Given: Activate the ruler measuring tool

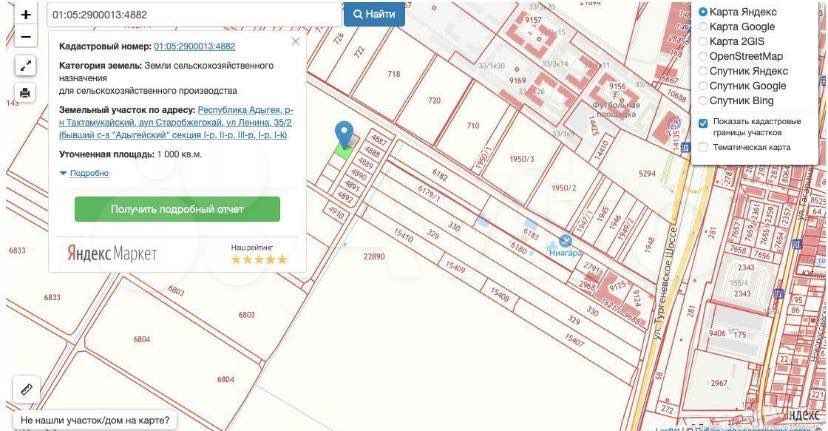Looking at the screenshot, I should (x=26, y=390).
